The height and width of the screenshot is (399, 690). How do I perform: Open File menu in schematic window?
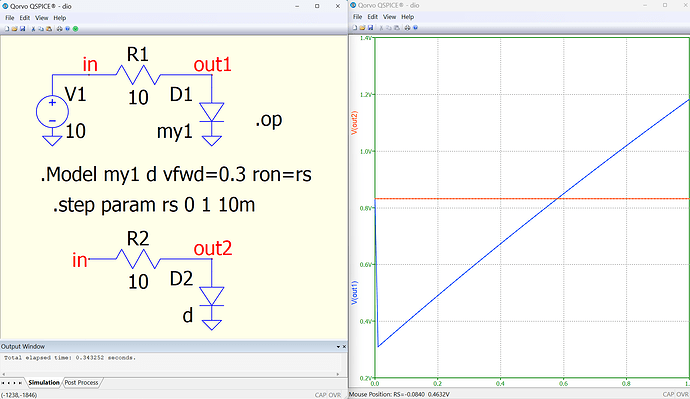pyautogui.click(x=10, y=18)
